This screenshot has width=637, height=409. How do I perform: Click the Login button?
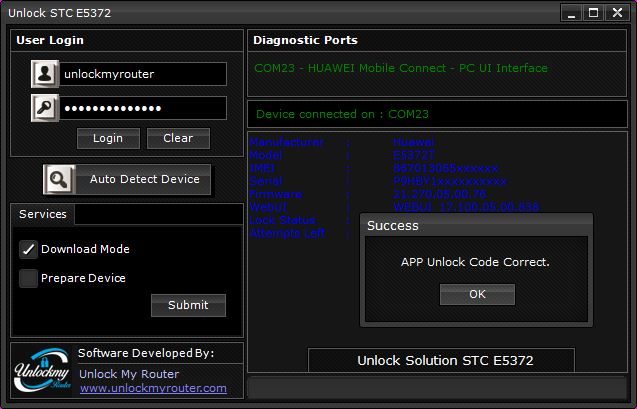pos(108,138)
